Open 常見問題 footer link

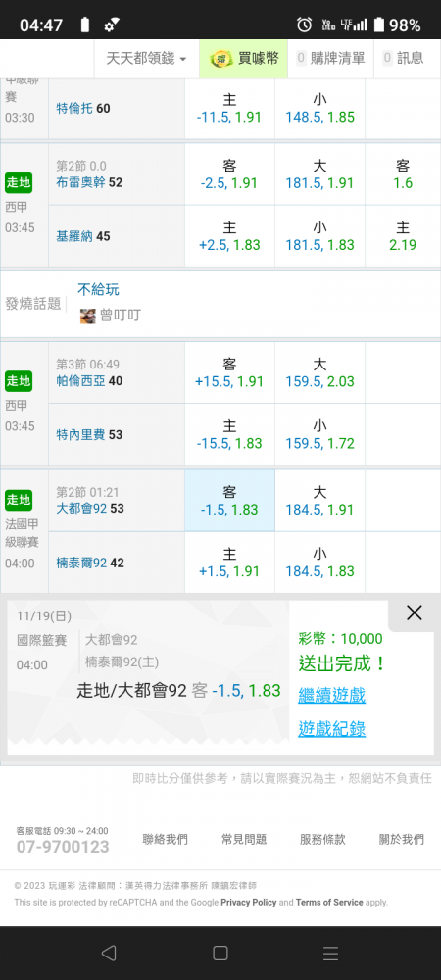[x=244, y=840]
